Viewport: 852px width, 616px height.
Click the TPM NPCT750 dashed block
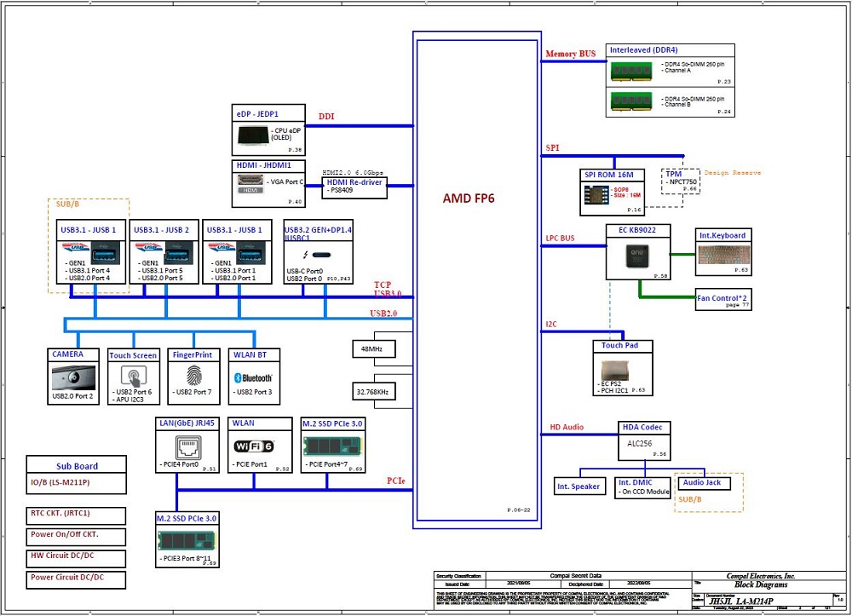[x=680, y=181]
